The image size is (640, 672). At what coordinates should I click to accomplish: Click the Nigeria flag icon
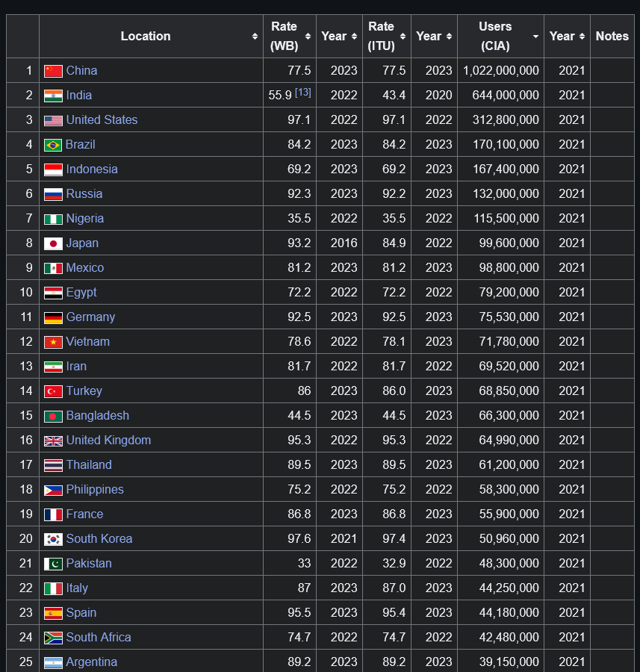tap(53, 220)
